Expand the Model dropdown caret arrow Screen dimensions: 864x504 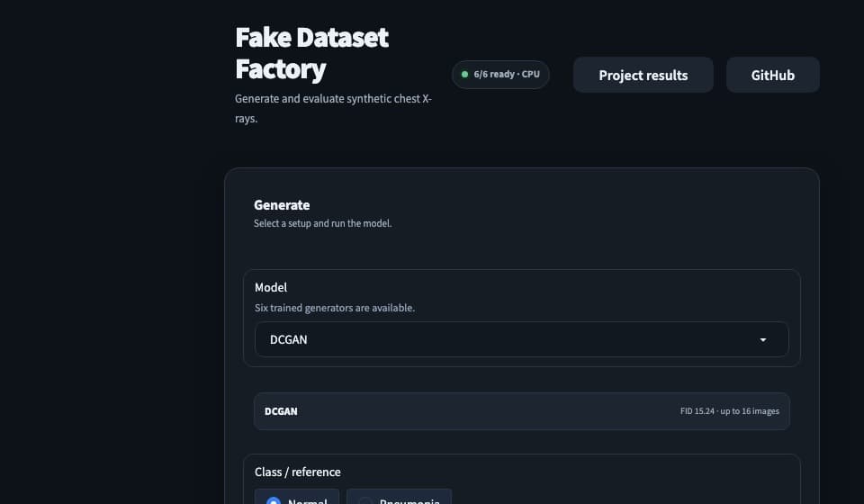pyautogui.click(x=762, y=340)
